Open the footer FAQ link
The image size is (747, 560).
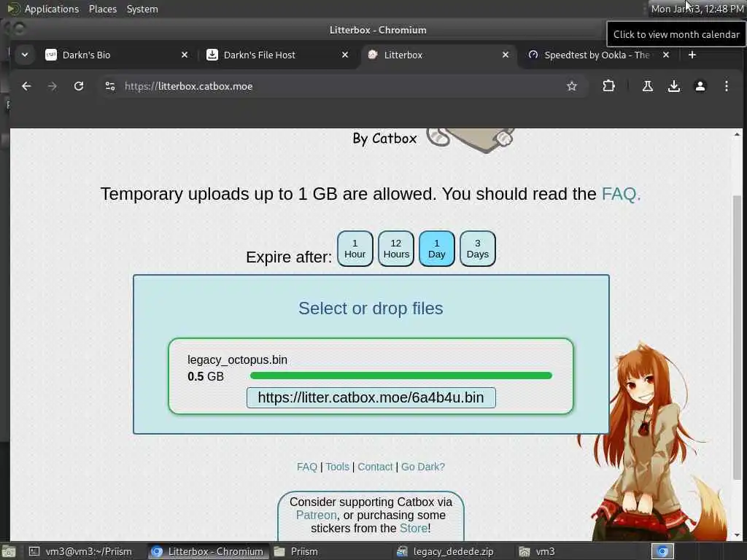point(307,467)
